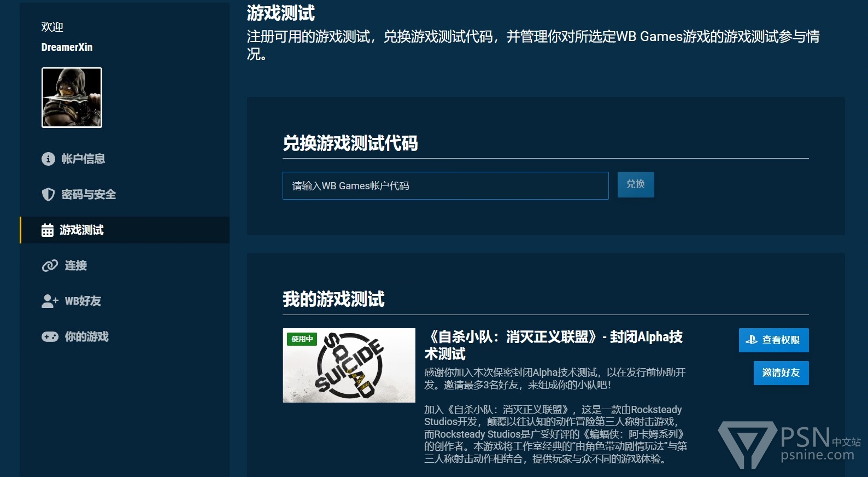Image resolution: width=868 pixels, height=477 pixels.
Task: Click the 自杀小队 封闭Alpha技术测试 title
Action: click(x=554, y=345)
